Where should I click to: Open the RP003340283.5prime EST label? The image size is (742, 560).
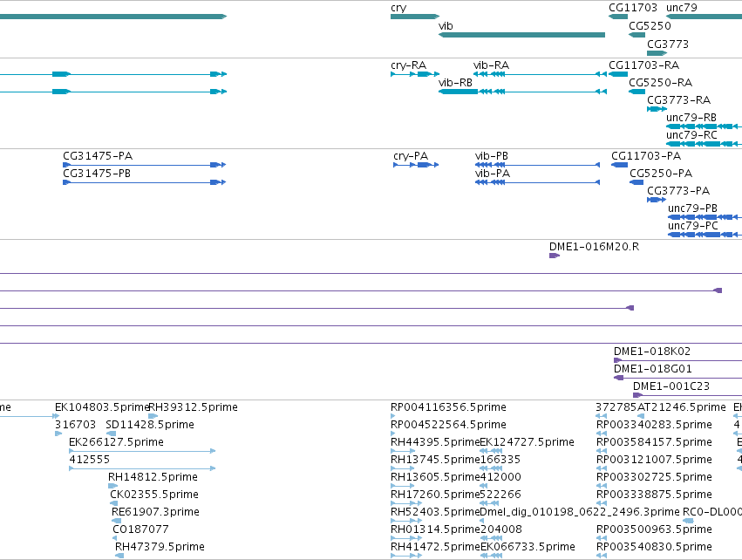pos(654,425)
